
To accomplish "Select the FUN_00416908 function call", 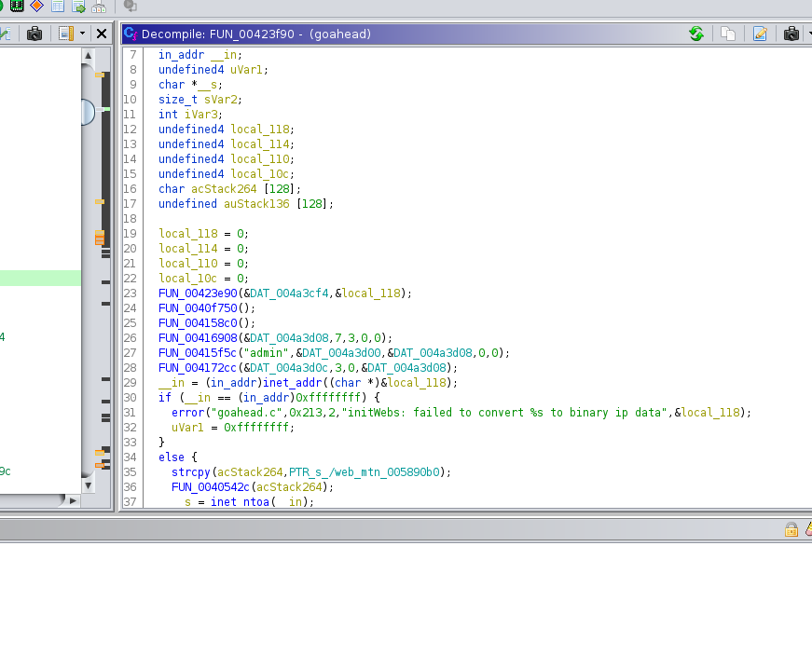I will pyautogui.click(x=198, y=338).
